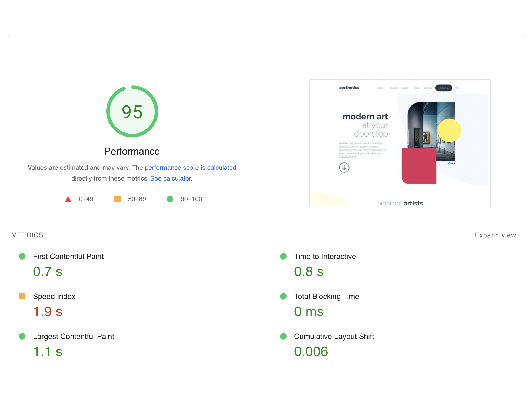Click Expand view in metrics section
The image size is (532, 399).
click(x=495, y=235)
